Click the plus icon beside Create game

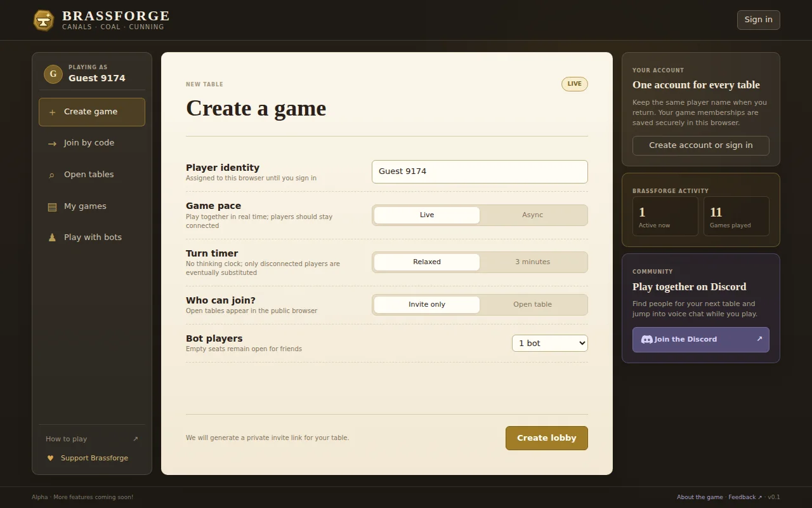click(52, 112)
